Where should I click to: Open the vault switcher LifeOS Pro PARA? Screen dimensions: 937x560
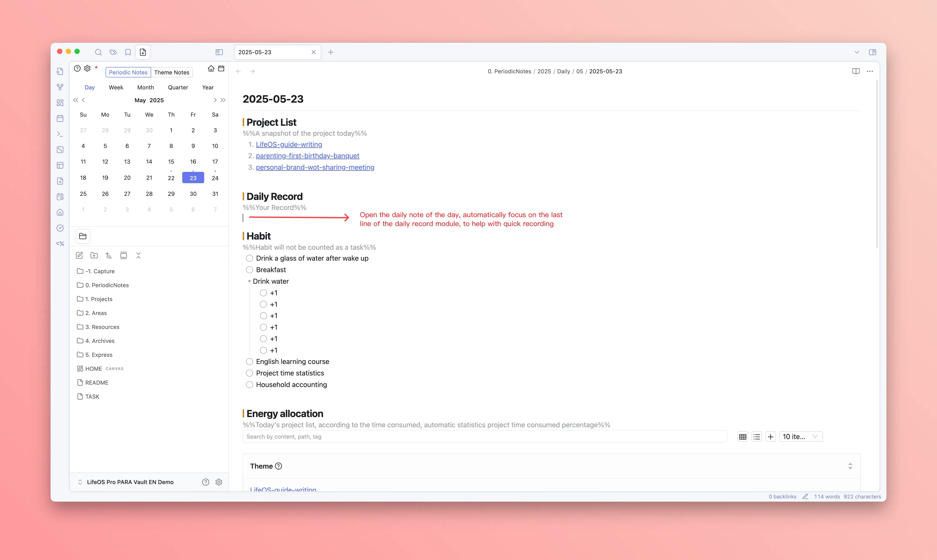coord(130,482)
